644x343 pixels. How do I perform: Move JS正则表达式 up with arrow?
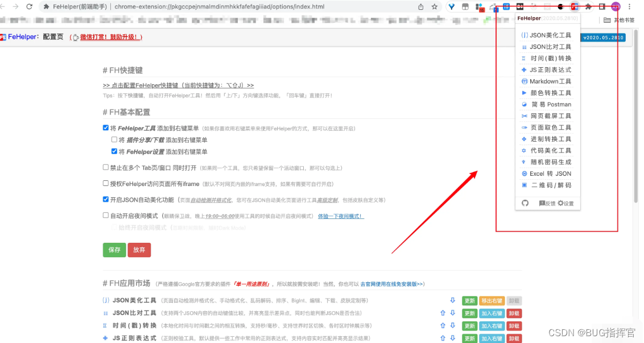pos(443,338)
